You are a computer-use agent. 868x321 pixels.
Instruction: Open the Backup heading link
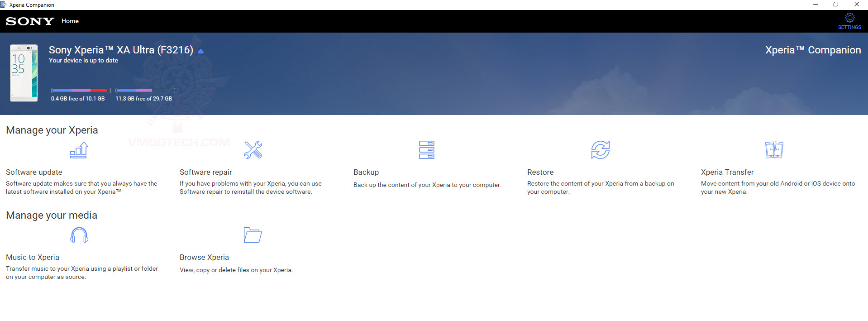[366, 172]
